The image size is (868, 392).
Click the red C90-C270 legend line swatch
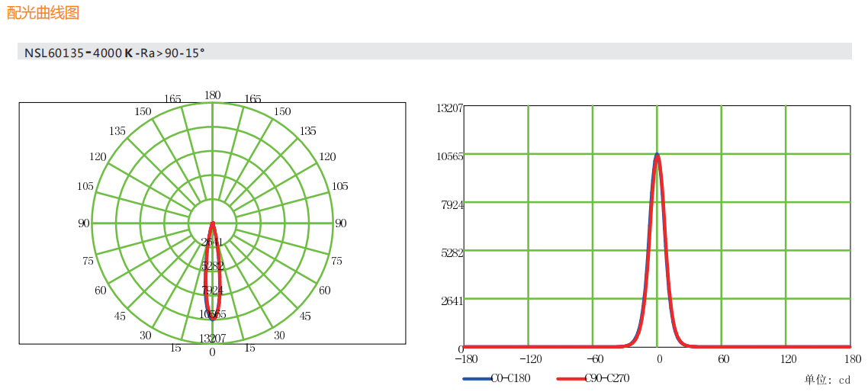coord(571,379)
